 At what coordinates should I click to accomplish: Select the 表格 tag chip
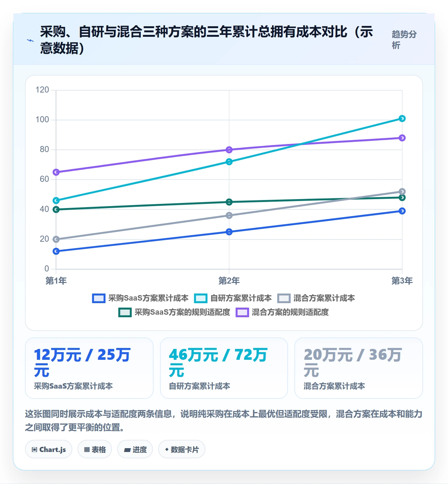tap(95, 449)
